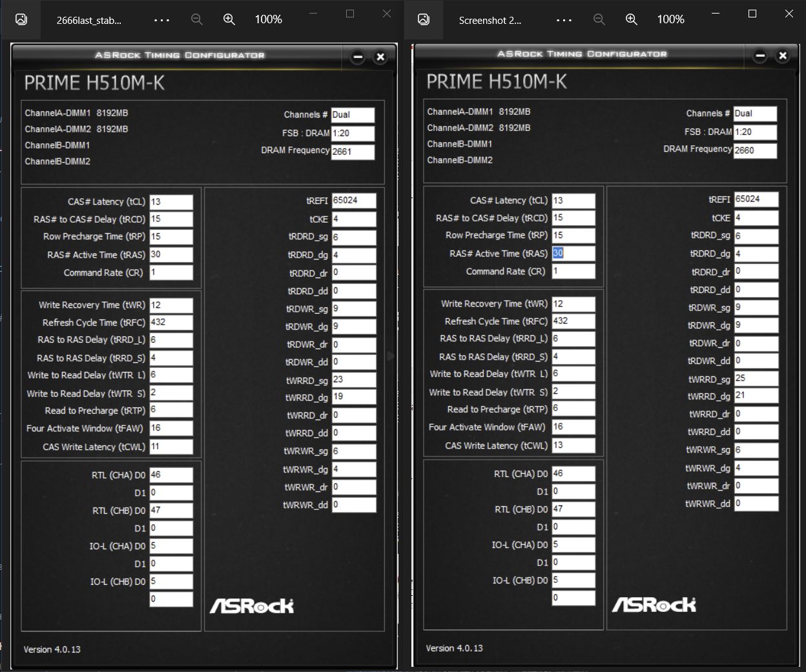Click the right window DRAM Frequency field 2660

click(755, 150)
